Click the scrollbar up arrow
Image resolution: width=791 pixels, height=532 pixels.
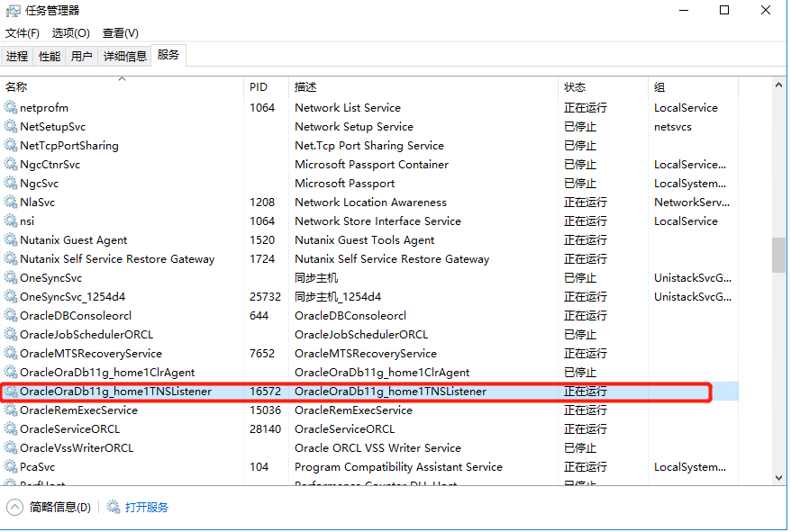[779, 86]
